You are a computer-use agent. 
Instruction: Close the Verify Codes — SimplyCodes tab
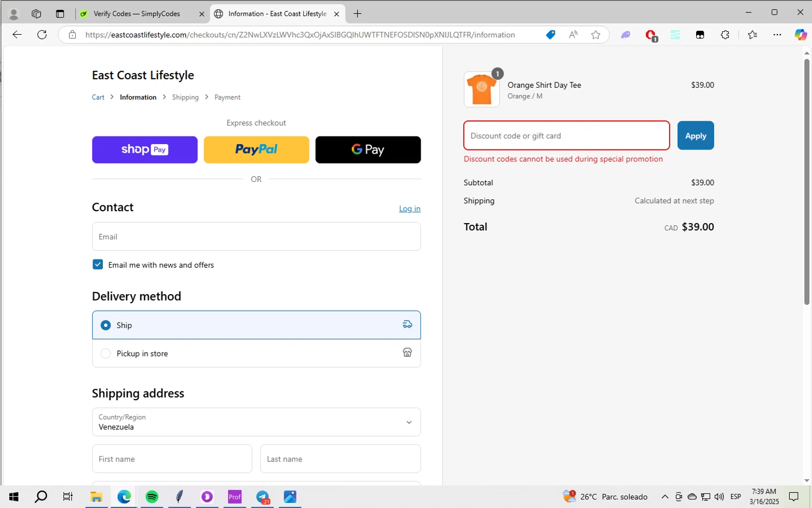(201, 14)
